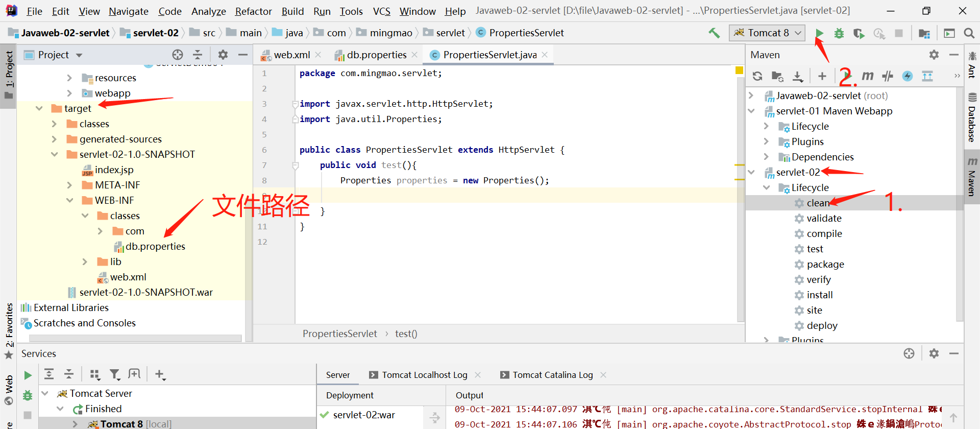The image size is (980, 429).
Task: Open Search Everywhere magnifier
Action: tap(969, 33)
